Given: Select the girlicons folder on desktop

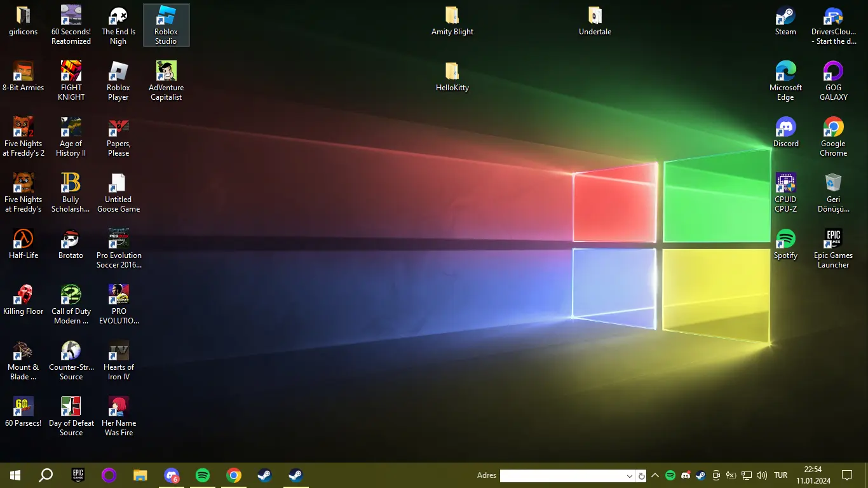Looking at the screenshot, I should click(24, 21).
